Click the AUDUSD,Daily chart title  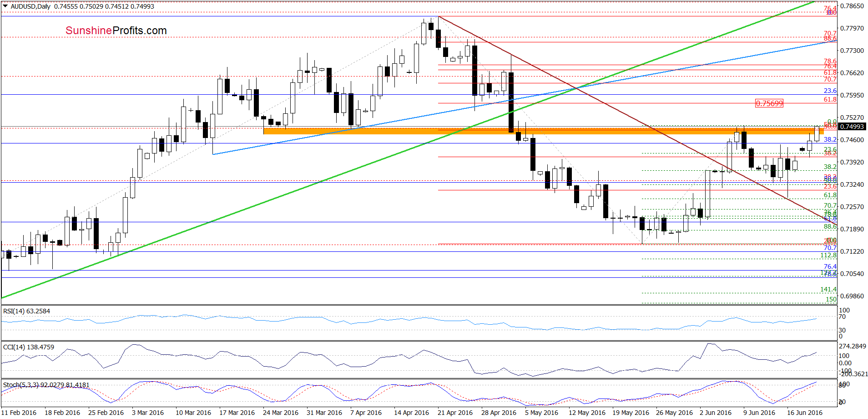(x=30, y=6)
